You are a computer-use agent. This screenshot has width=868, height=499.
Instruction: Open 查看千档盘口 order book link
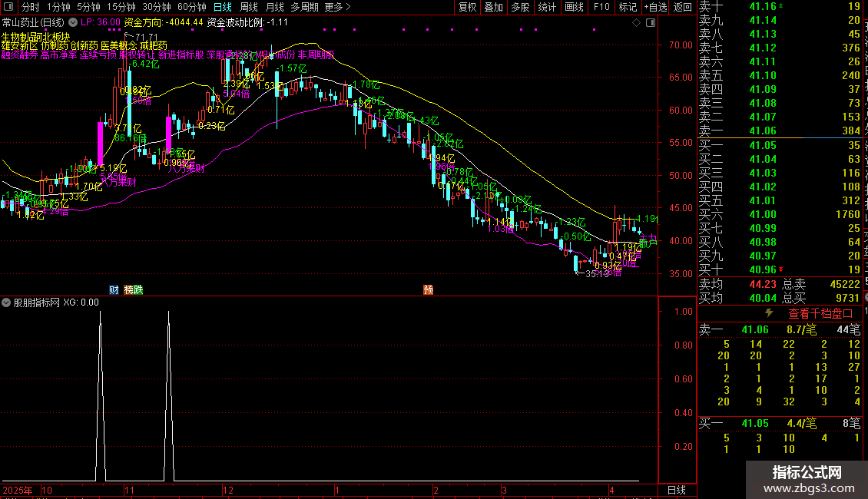click(820, 314)
